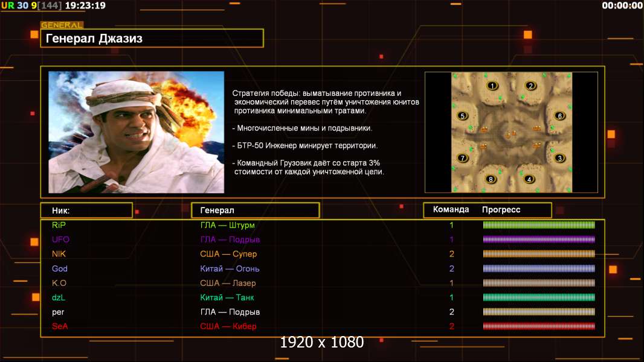This screenshot has width=644, height=362.
Task: Click the "Ник:" column header
Action: (86, 211)
